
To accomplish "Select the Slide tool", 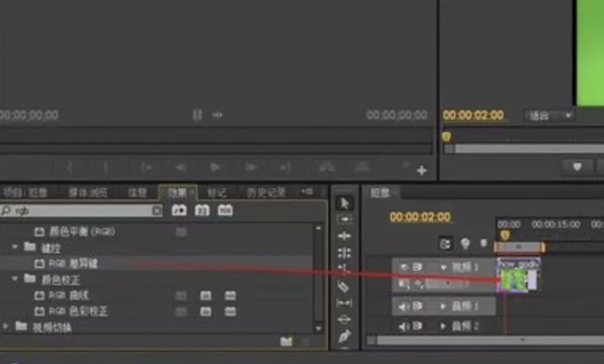I will [x=344, y=319].
